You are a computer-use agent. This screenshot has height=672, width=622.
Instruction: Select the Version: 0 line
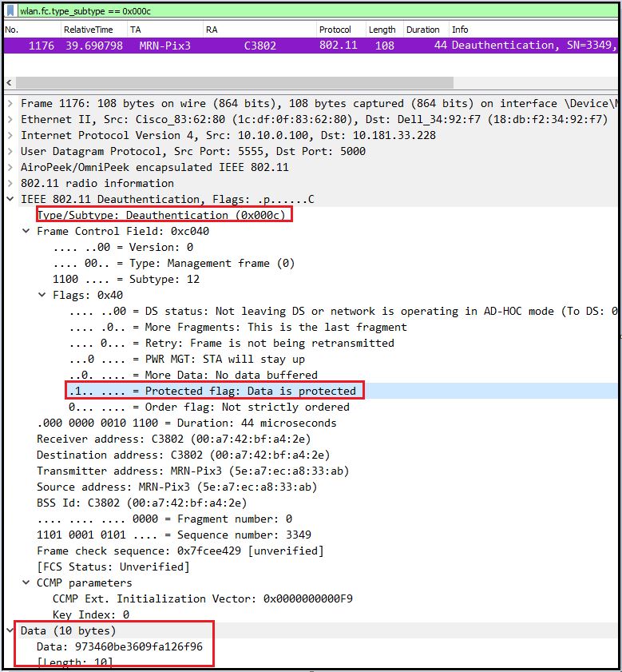tap(123, 247)
